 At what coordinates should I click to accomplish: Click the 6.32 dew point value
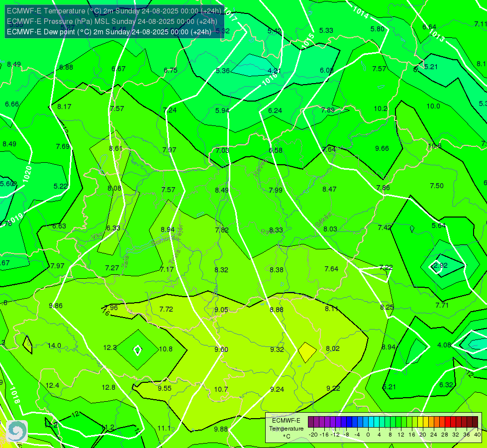click(446, 385)
